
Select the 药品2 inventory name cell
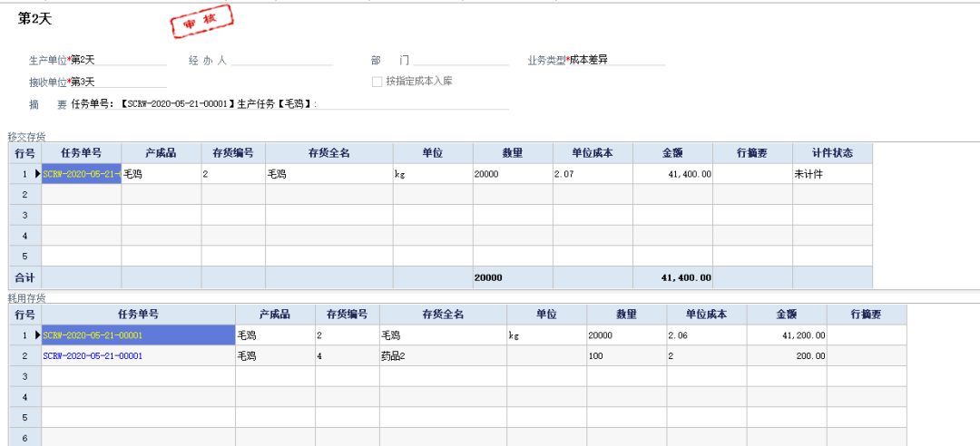pyautogui.click(x=442, y=356)
